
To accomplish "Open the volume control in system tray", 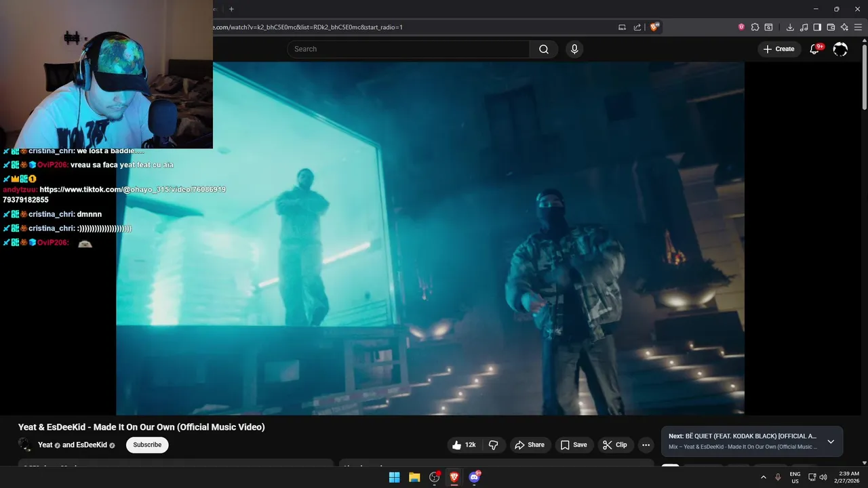I will pyautogui.click(x=823, y=477).
